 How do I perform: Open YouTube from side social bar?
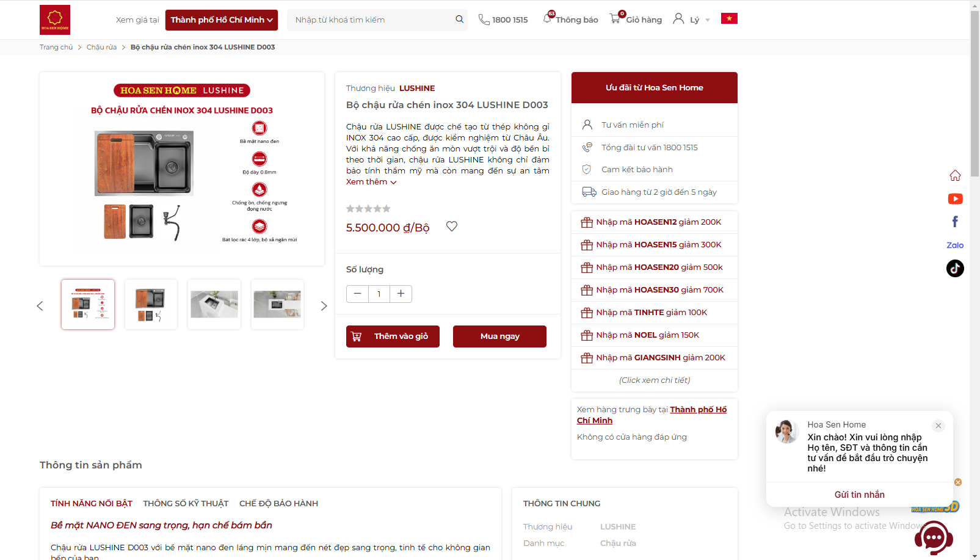(x=956, y=199)
